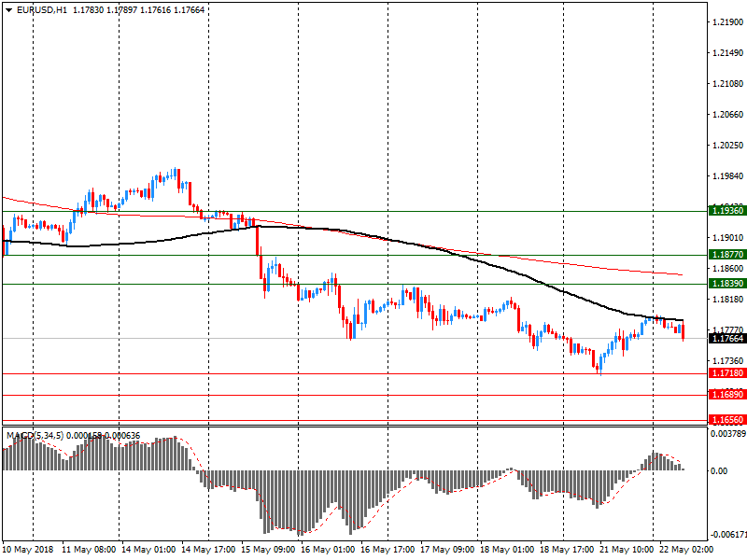Select the 1.19010 price scale value
The height and width of the screenshot is (560, 747).
tap(728, 238)
